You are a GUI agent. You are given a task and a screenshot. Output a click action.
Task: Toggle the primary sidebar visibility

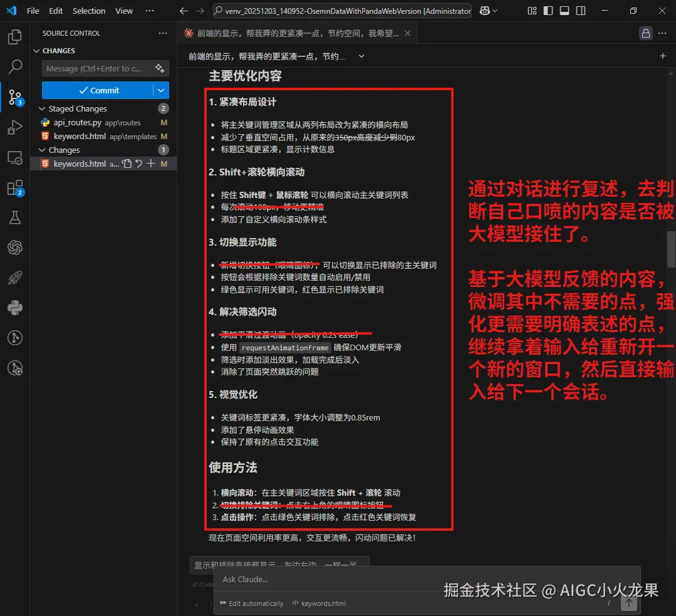548,11
